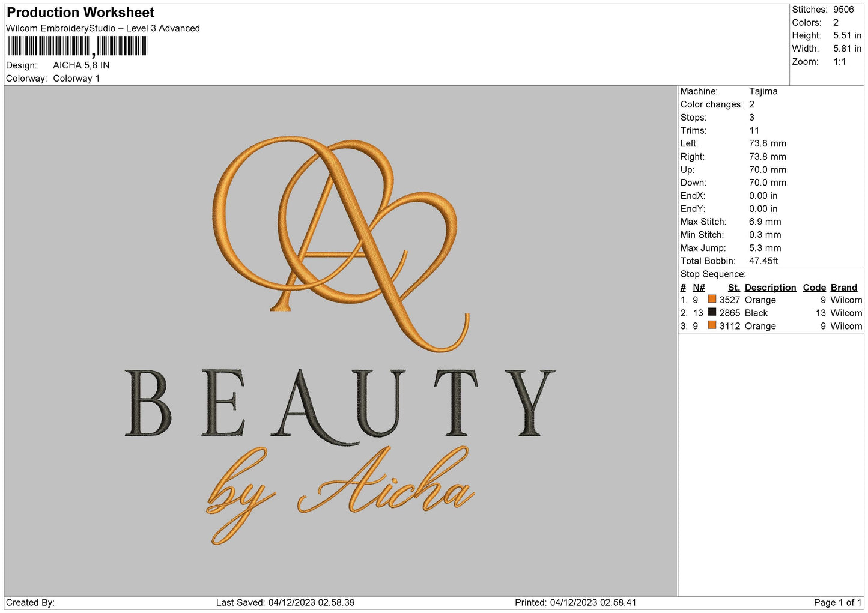
Task: Click the 'N#' column header
Action: tap(699, 288)
